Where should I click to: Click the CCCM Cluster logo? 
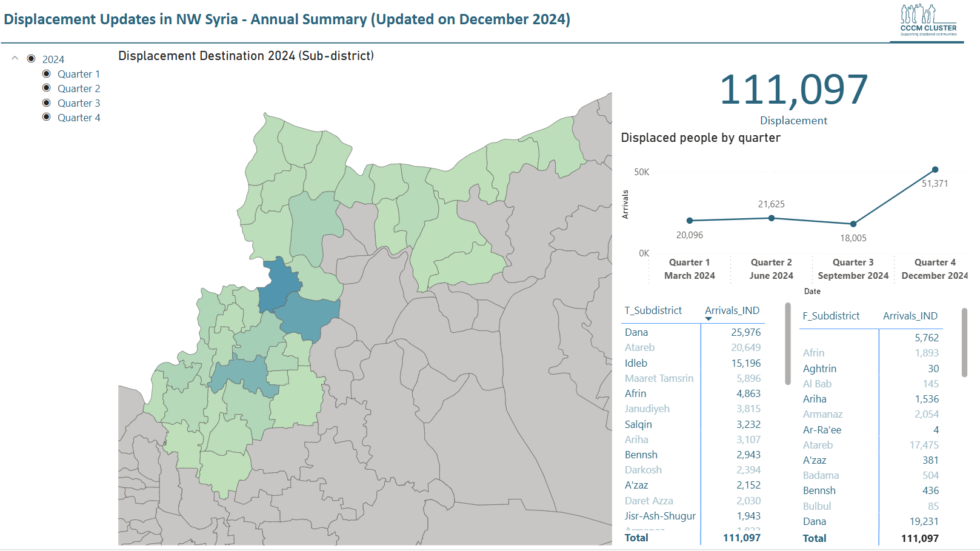coord(927,21)
